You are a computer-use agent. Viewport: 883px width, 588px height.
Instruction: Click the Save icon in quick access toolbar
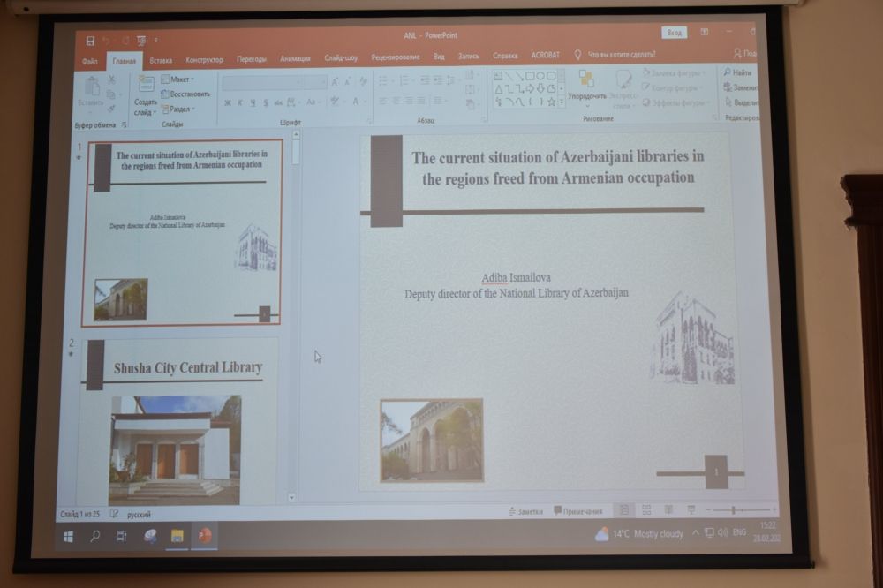[90, 41]
